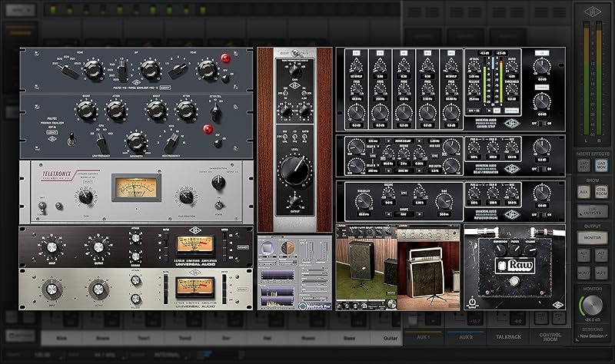
Task: Select the Kick channel label
Action: pos(61,338)
